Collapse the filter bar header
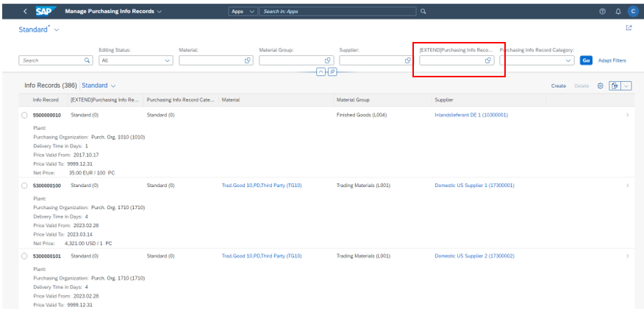Viewport: 644px width, 310px height. click(321, 72)
